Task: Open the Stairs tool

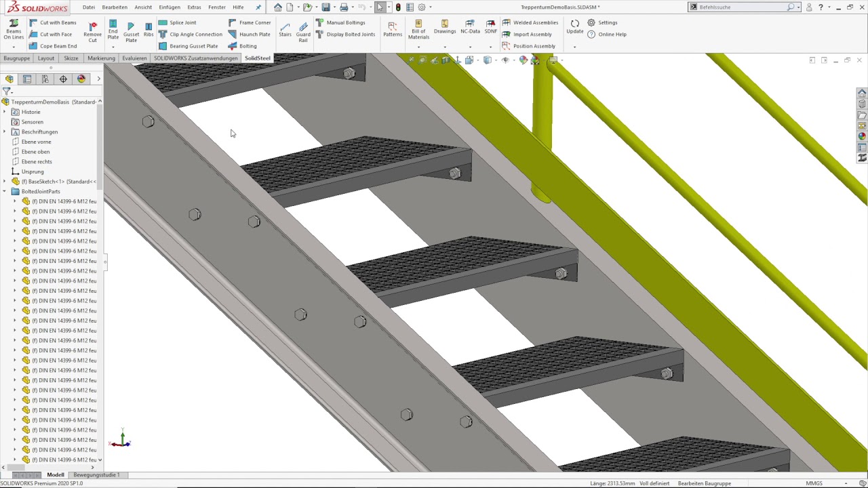Action: click(285, 29)
